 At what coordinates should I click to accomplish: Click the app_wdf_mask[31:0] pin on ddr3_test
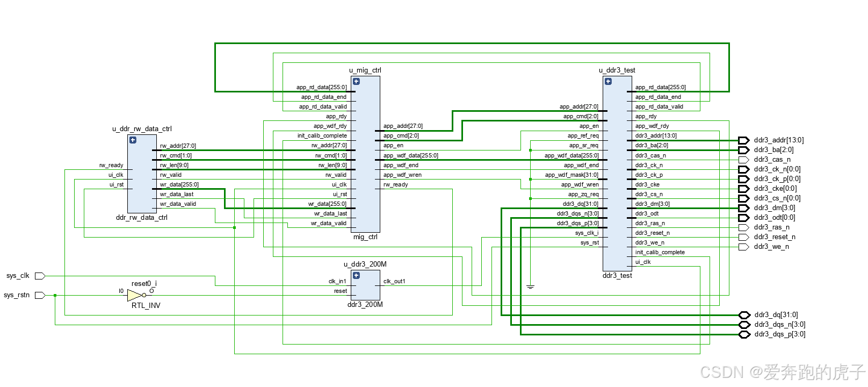pyautogui.click(x=572, y=175)
